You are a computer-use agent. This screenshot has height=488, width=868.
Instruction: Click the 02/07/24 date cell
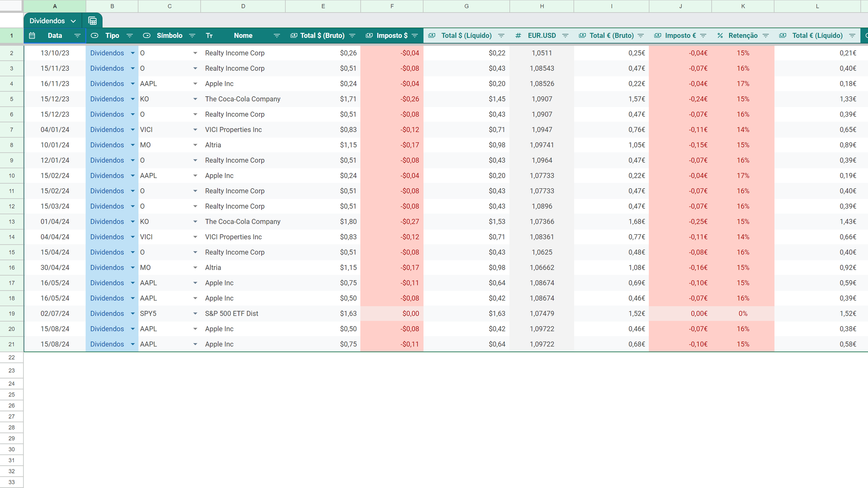(55, 314)
